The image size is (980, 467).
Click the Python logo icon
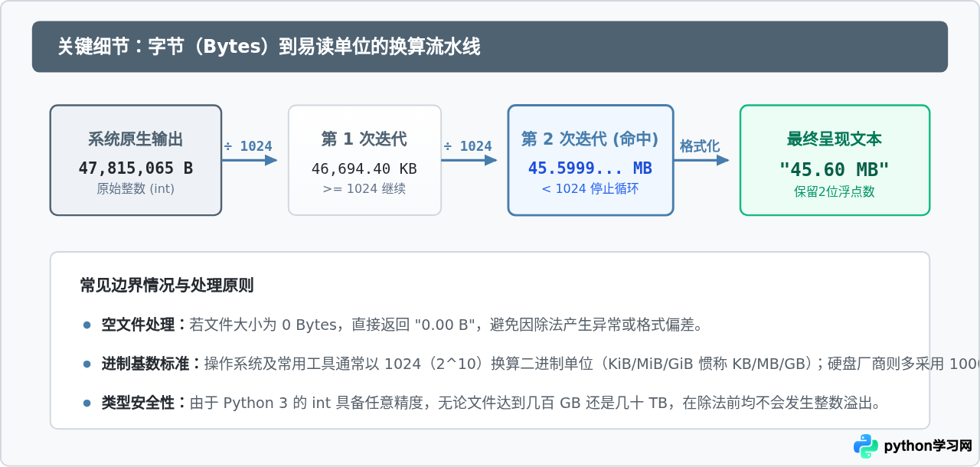tap(866, 446)
